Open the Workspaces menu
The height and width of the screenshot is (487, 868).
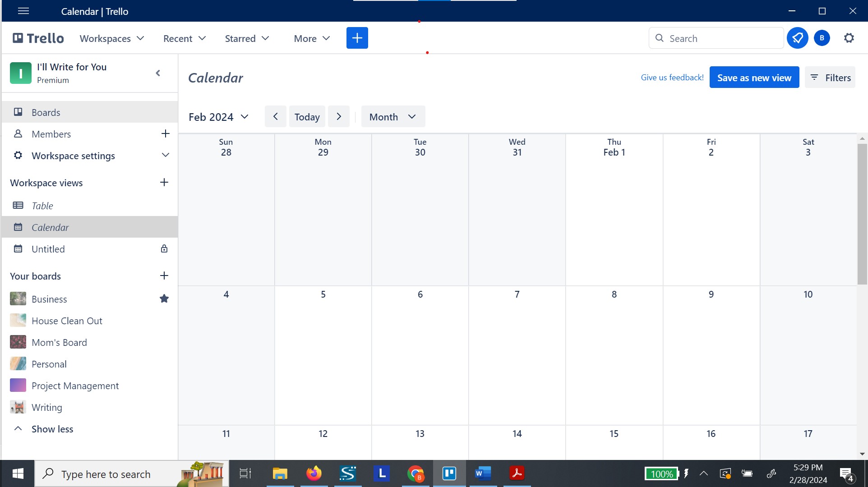[111, 38]
